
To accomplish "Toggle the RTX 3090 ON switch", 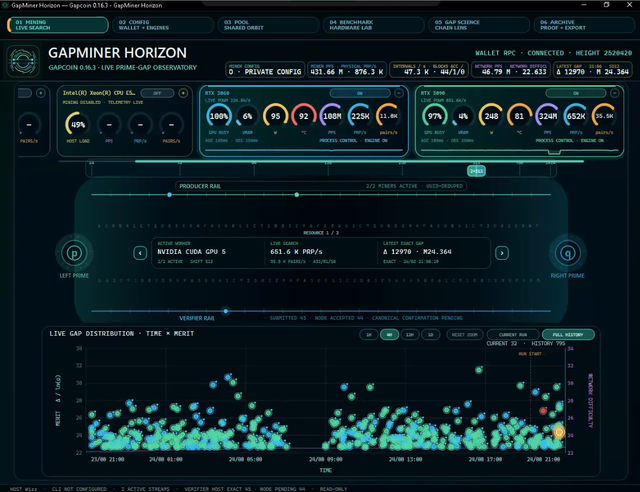I will pyautogui.click(x=576, y=94).
